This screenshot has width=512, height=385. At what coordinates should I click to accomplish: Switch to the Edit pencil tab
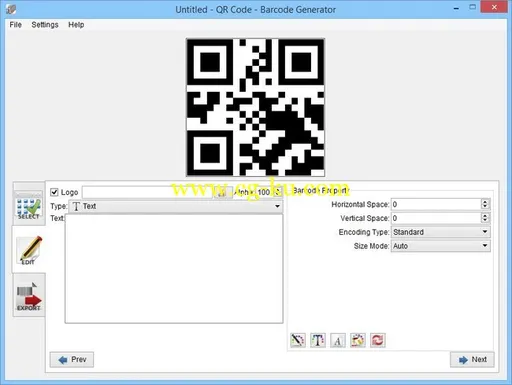click(x=29, y=250)
